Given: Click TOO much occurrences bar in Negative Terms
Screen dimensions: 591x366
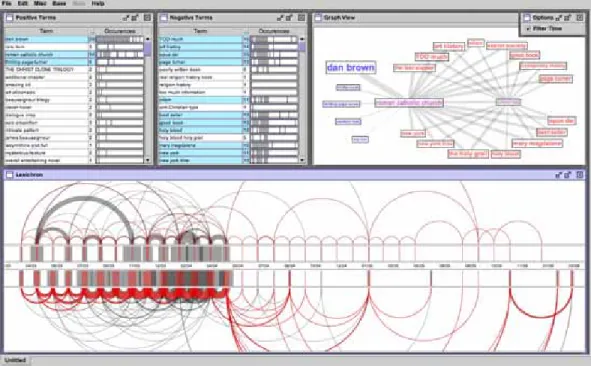Looking at the screenshot, I should (x=274, y=39).
